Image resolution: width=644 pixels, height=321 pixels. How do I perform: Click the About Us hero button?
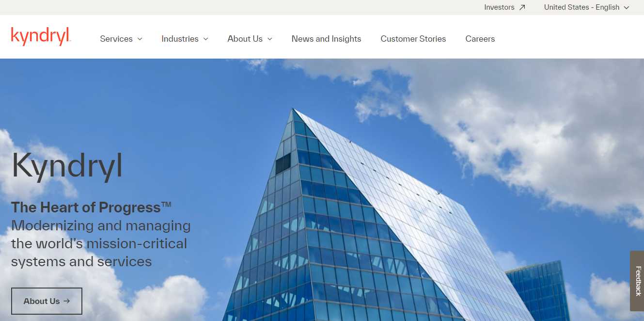pyautogui.click(x=47, y=301)
